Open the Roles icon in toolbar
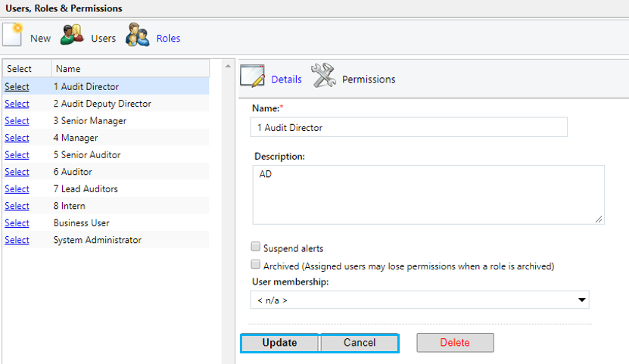629x364 pixels. point(137,36)
